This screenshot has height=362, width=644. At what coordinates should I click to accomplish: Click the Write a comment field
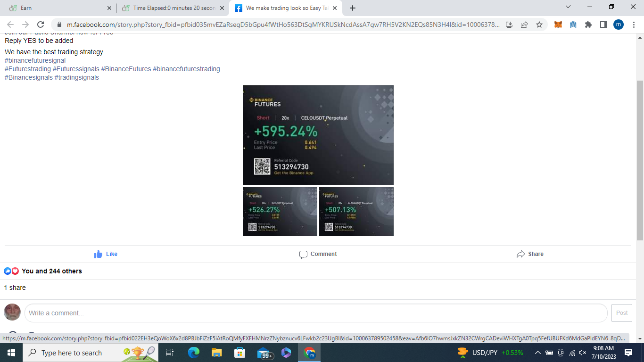click(x=316, y=313)
